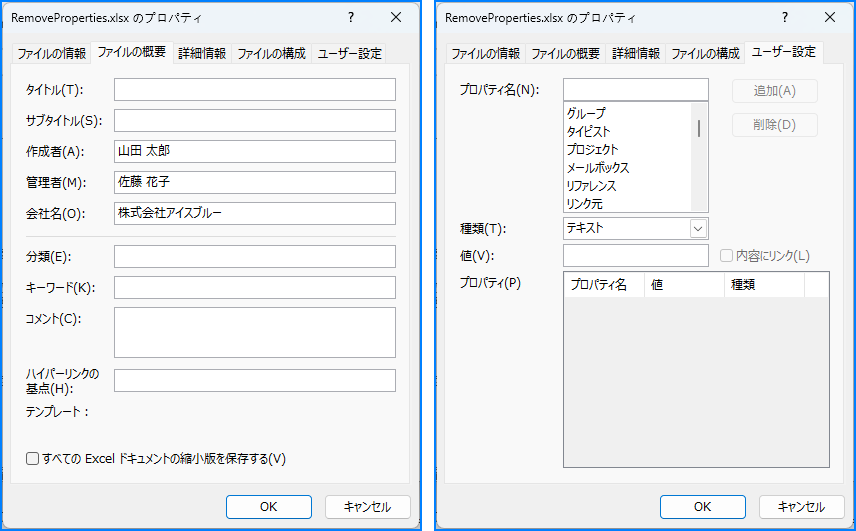Click the property name list scrollbar thumb
Screen dimensions: 856x531
(699, 129)
